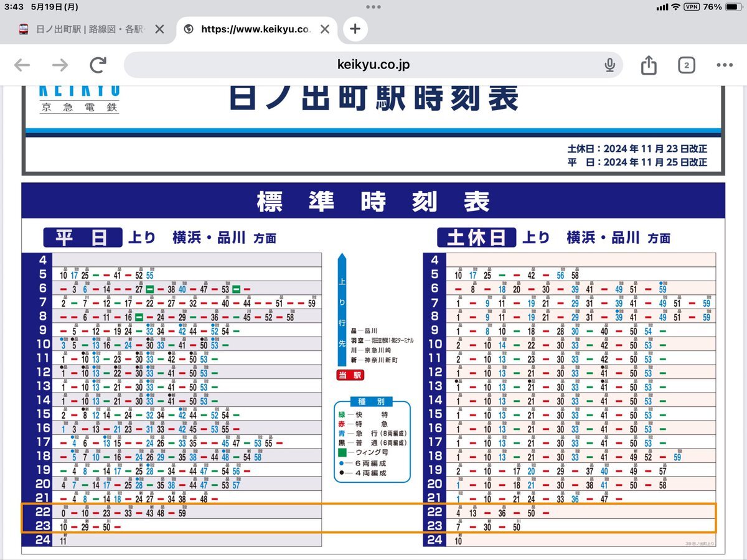Click the 土休日 badge above the right timetable
Image resolution: width=747 pixels, height=560 pixels.
pyautogui.click(x=476, y=238)
